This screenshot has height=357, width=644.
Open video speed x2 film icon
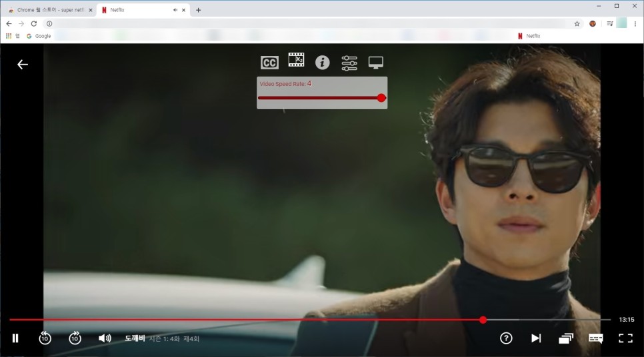coord(296,60)
